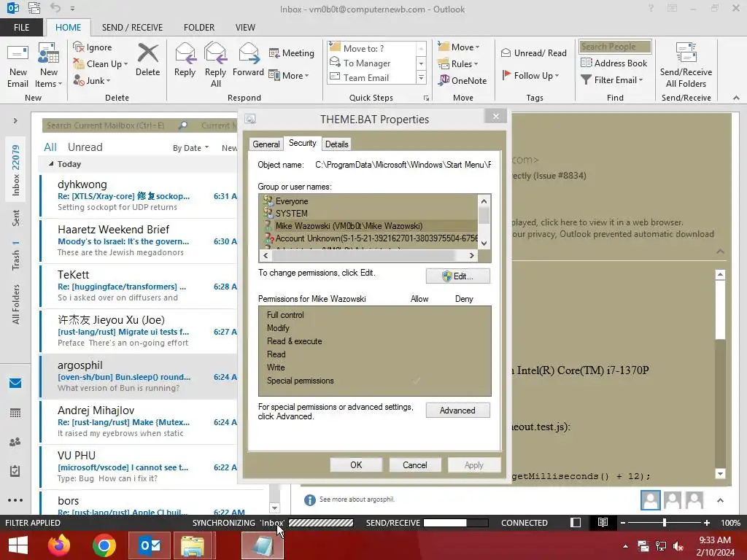The image size is (747, 560).
Task: Select SYSTEM in group or user names
Action: [291, 214]
